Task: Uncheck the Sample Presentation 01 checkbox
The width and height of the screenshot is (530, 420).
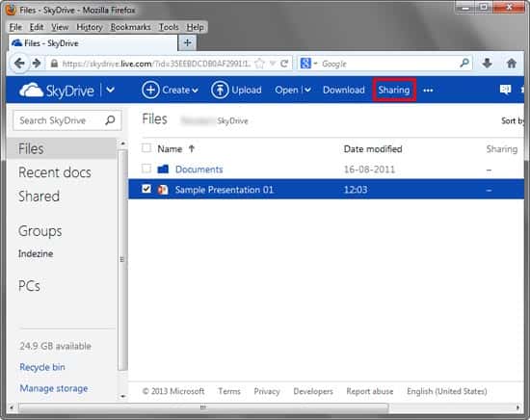Action: pos(146,189)
